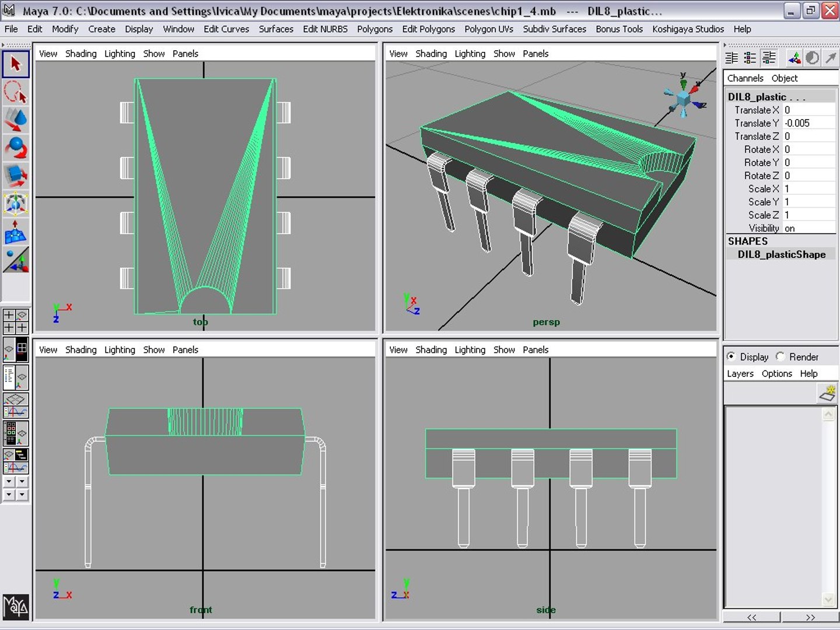Create a new layer with the layer icon
Image resolution: width=840 pixels, height=630 pixels.
pyautogui.click(x=828, y=393)
